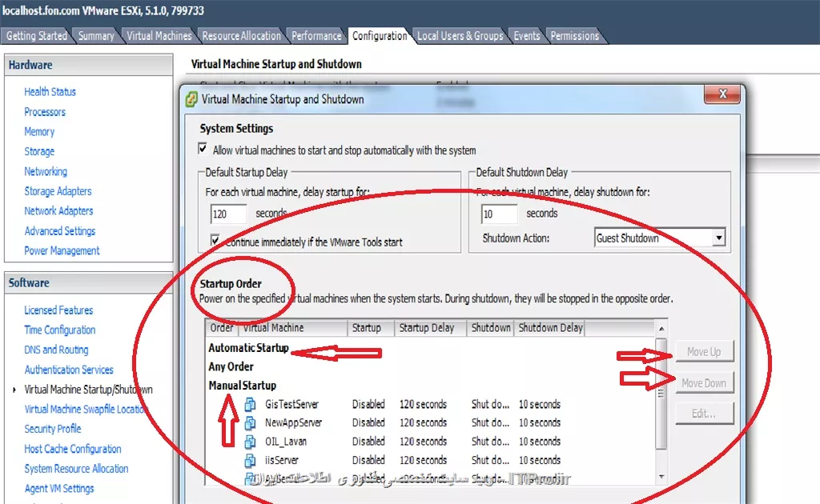Switch to the Events tab

click(x=527, y=36)
